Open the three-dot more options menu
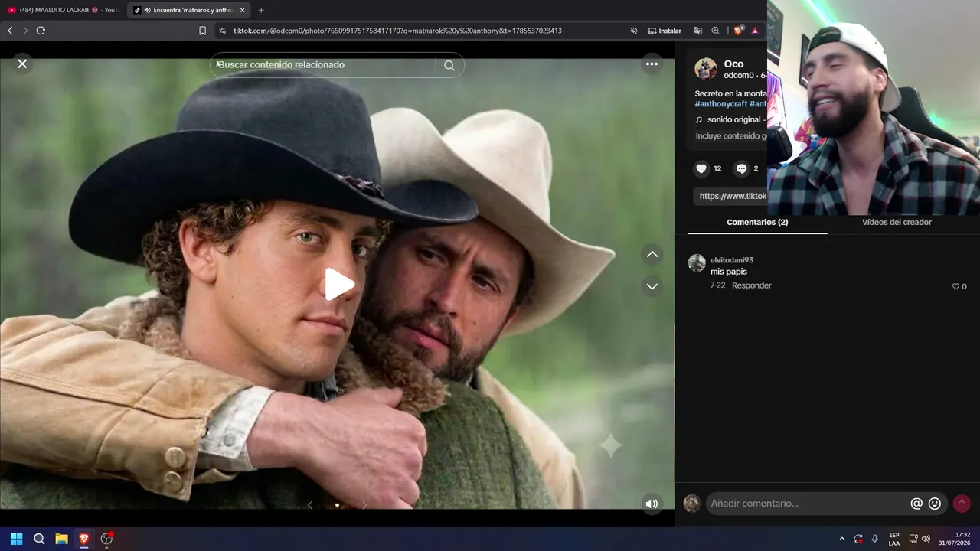The width and height of the screenshot is (980, 551). point(652,64)
